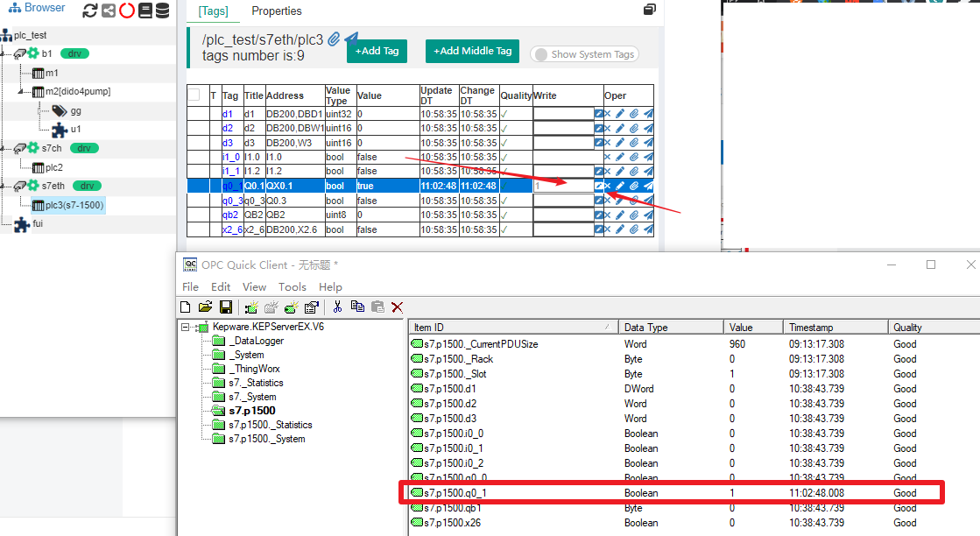This screenshot has height=536, width=980.
Task: Collapse the s7ch channel node
Action: 4,148
